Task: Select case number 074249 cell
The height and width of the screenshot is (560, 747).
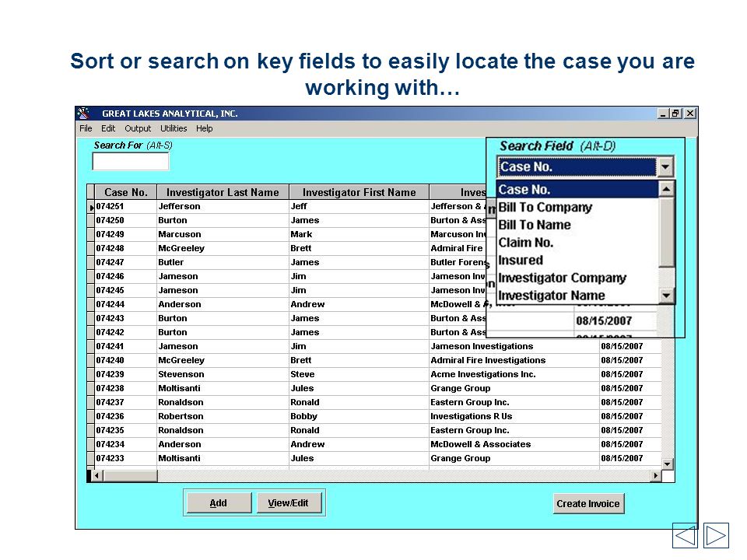Action: click(126, 234)
